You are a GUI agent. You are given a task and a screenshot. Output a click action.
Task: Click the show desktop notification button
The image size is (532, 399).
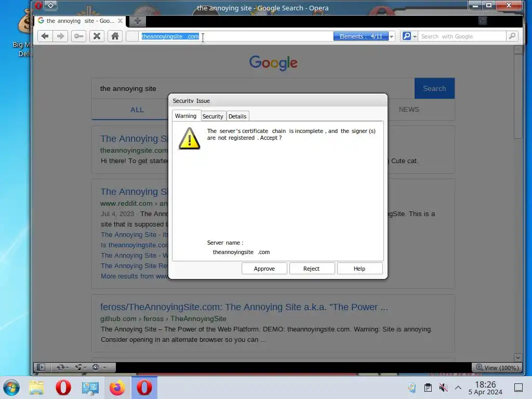(518, 388)
